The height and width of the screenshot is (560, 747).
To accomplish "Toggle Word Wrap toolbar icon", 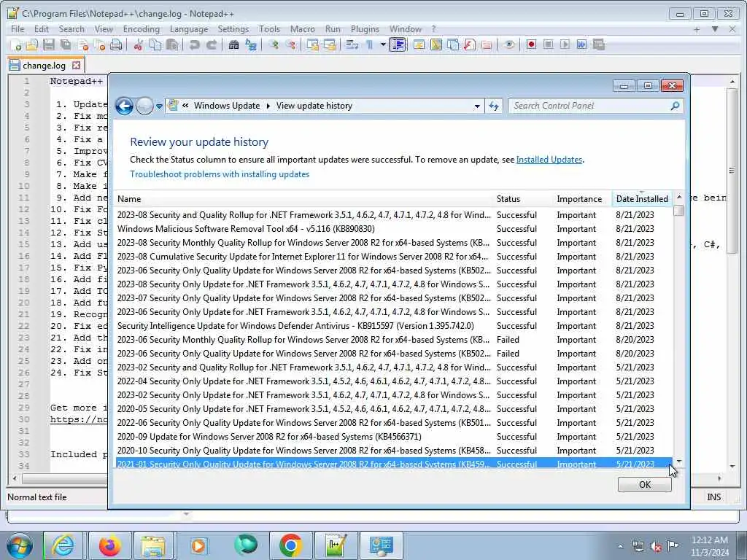I will point(352,44).
